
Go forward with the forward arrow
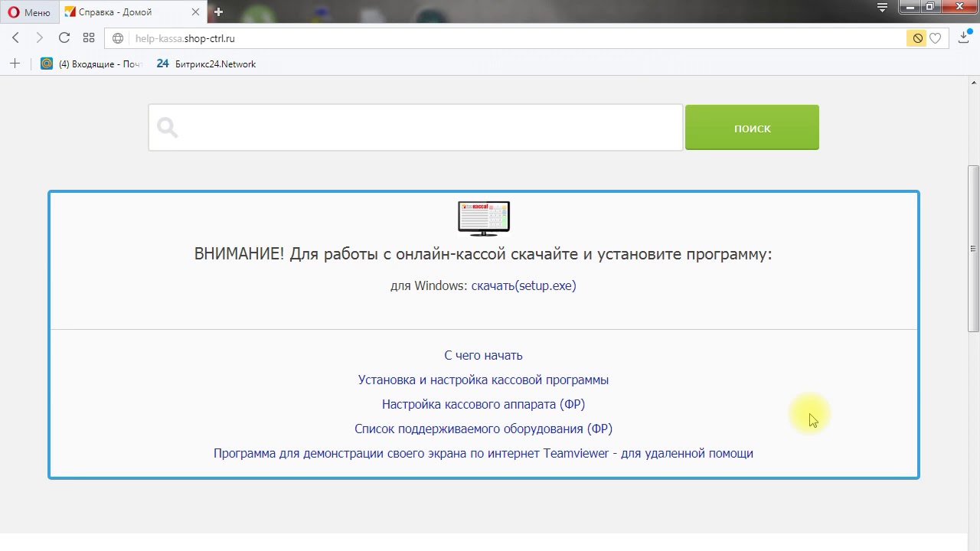coord(40,37)
